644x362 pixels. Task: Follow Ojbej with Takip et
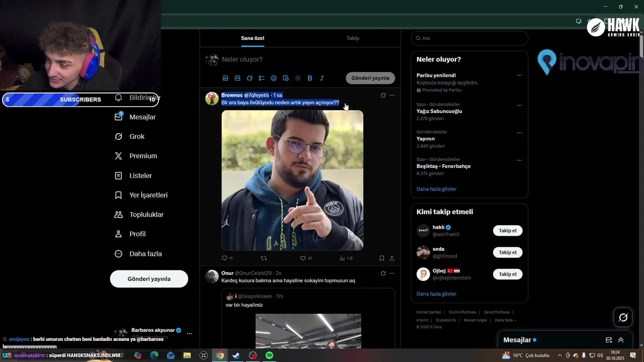pos(508,274)
